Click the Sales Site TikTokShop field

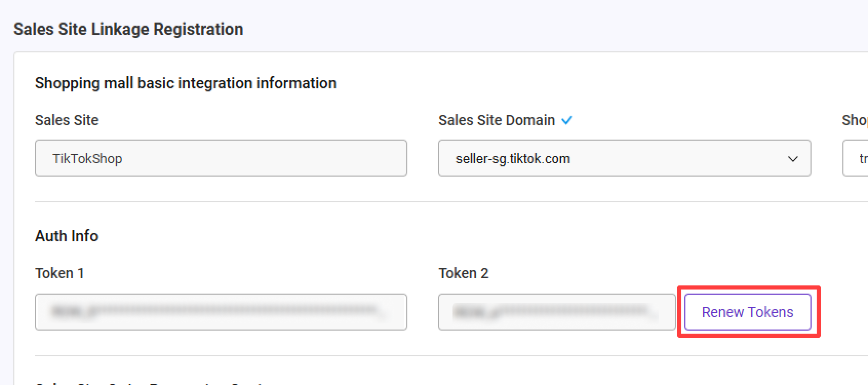[x=221, y=158]
